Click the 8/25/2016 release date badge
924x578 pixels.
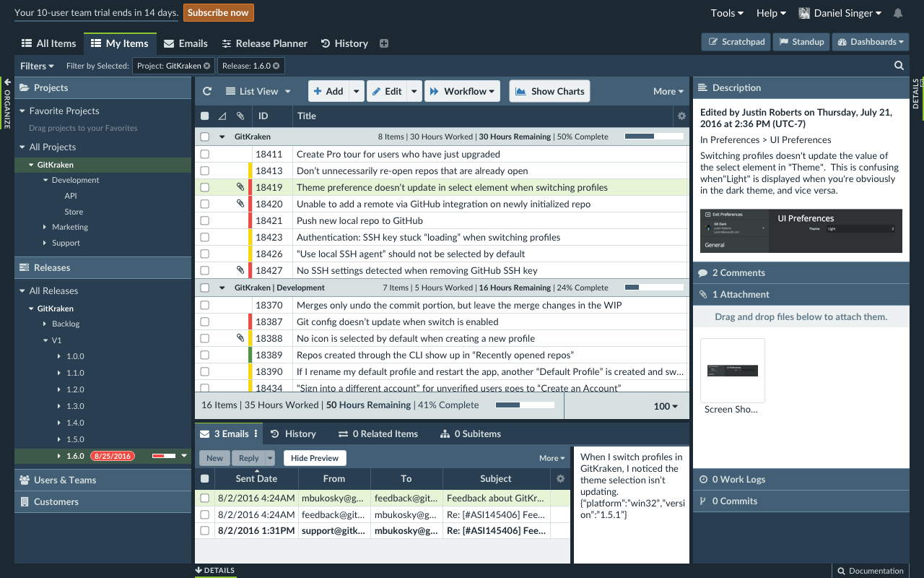click(x=113, y=456)
